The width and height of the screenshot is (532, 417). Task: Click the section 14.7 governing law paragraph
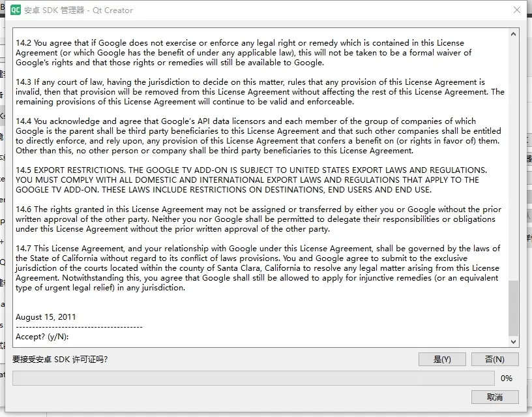(x=258, y=268)
